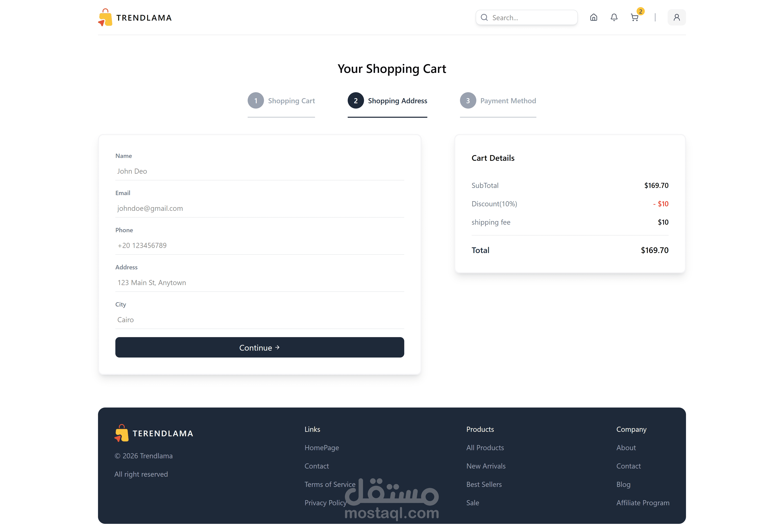This screenshot has width=784, height=532.
Task: Open the New Arrivals footer link
Action: point(486,466)
